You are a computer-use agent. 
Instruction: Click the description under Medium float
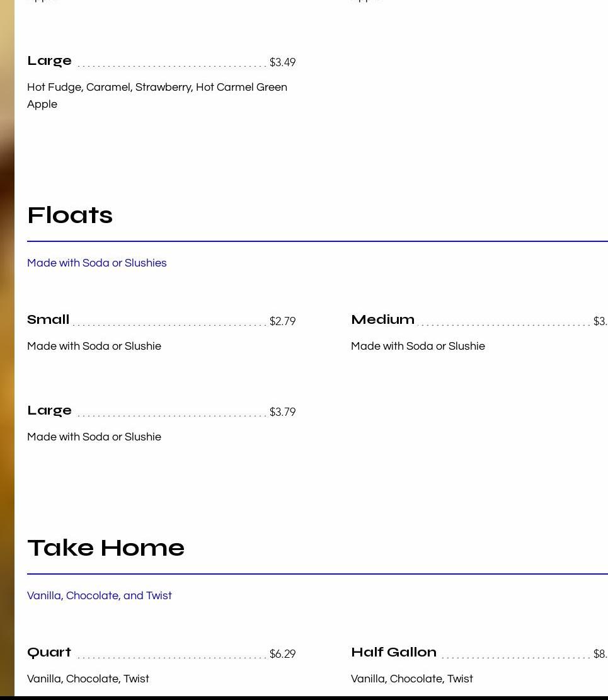(x=418, y=347)
